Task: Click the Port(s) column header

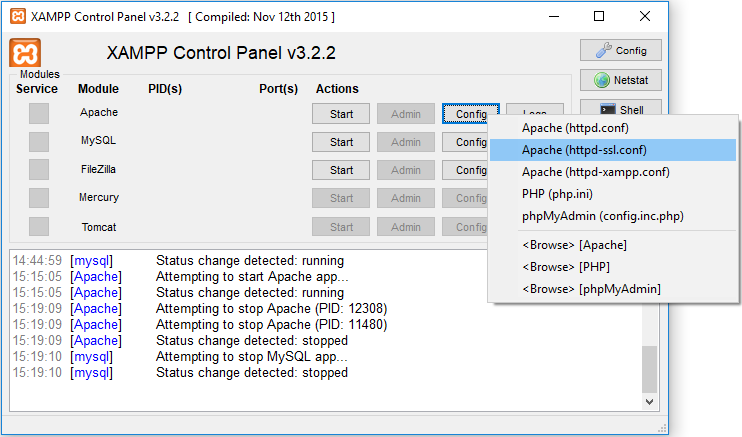Action: pyautogui.click(x=278, y=89)
